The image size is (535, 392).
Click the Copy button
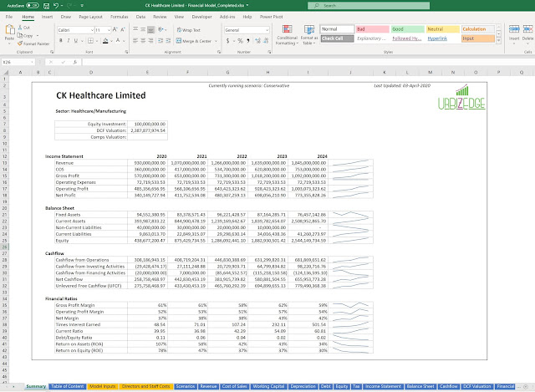[x=25, y=35]
